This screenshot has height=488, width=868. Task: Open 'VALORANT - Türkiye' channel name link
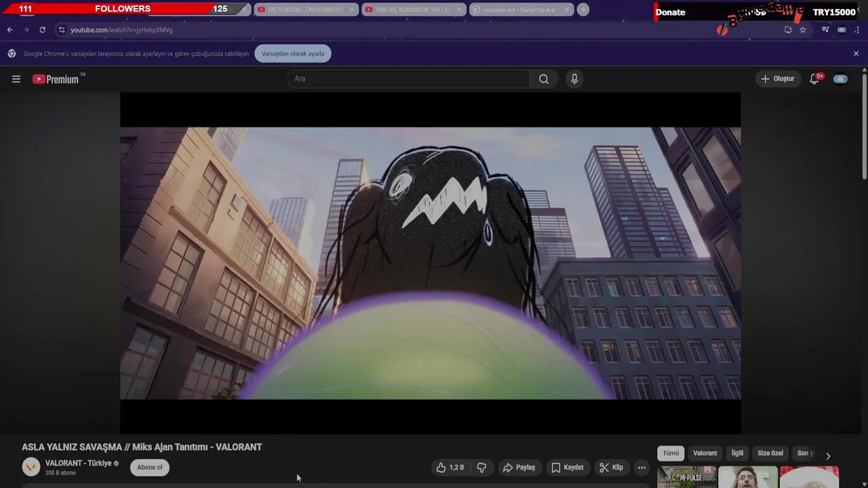(78, 463)
